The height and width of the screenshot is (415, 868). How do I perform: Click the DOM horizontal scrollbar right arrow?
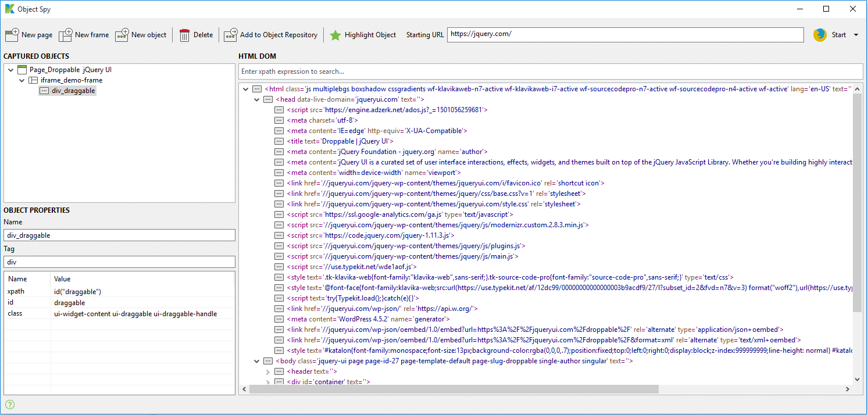[x=848, y=389]
